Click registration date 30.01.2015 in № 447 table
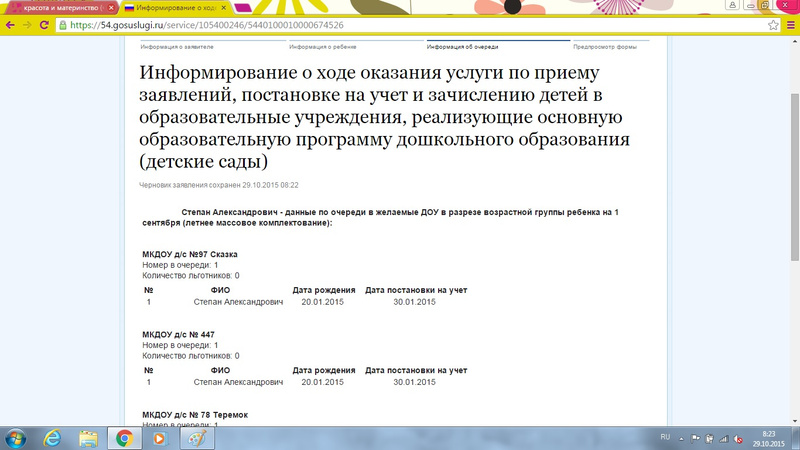This screenshot has width=800, height=450. point(414,382)
